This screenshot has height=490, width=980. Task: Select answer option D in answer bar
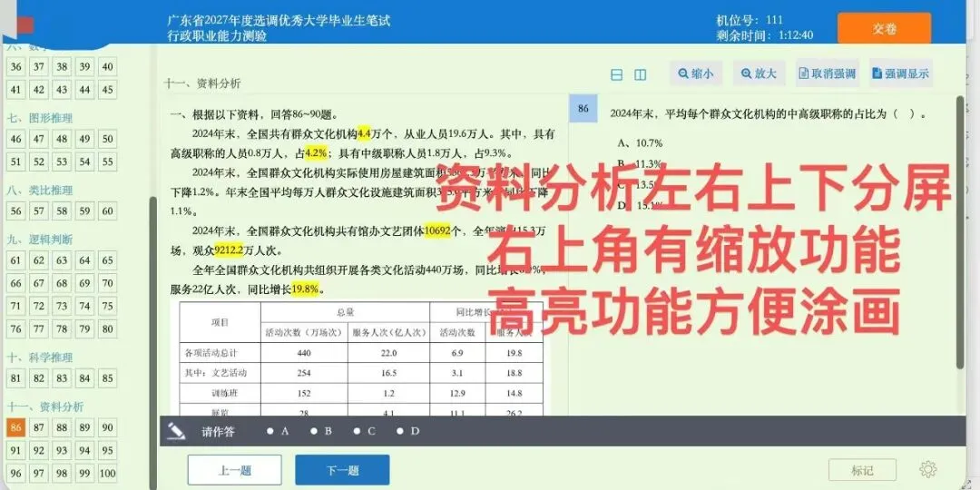(407, 431)
